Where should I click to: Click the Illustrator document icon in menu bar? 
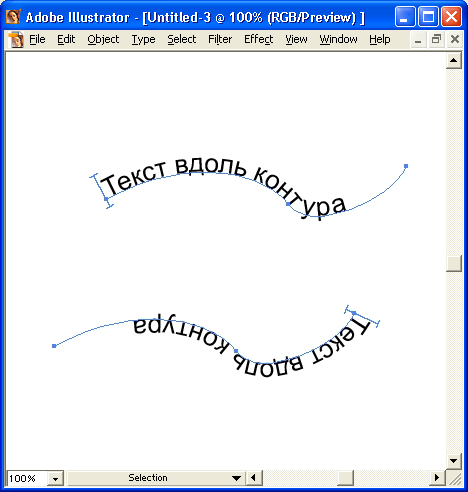coord(16,40)
